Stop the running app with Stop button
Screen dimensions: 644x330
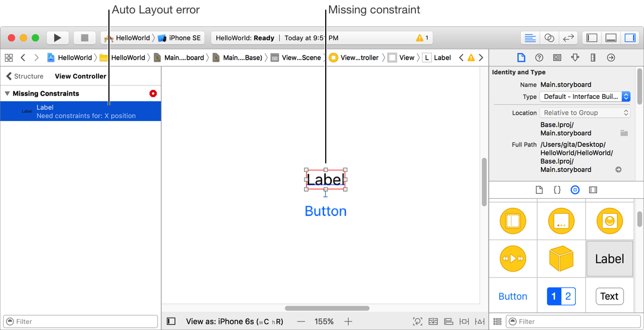(84, 38)
